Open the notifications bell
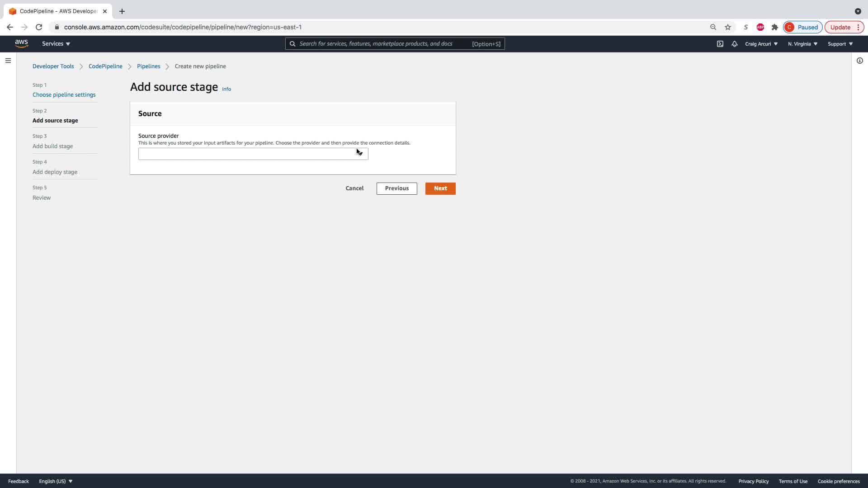Screen dimensions: 868x488 [734, 44]
